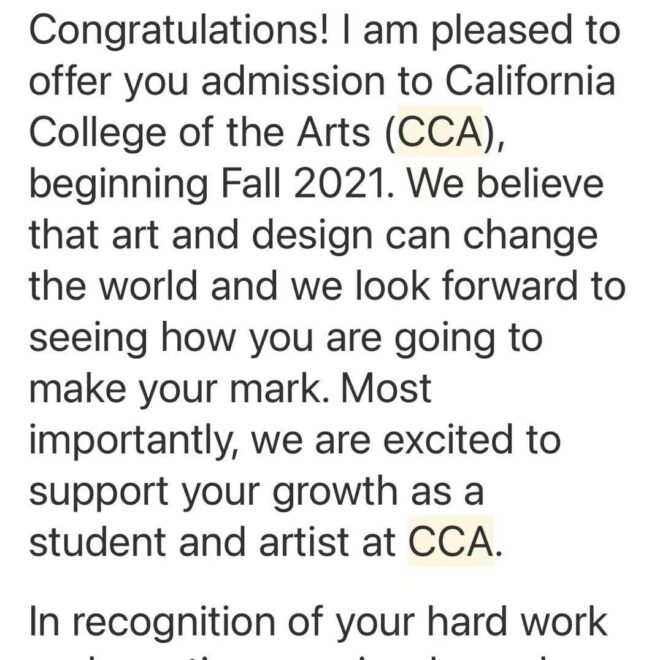Click the word student
Image resolution: width=660 pixels, height=660 pixels.
click(x=97, y=541)
